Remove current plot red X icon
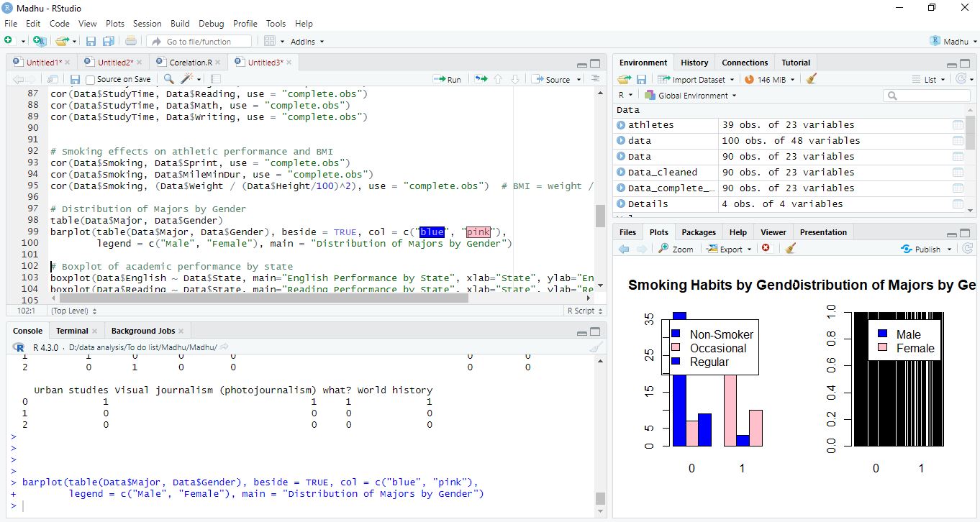The image size is (980, 522). 766,248
